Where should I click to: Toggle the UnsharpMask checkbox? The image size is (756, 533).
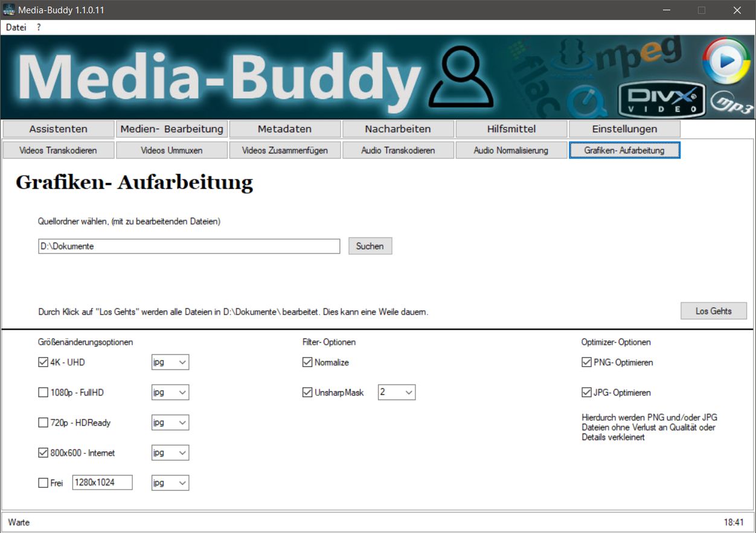click(x=307, y=392)
